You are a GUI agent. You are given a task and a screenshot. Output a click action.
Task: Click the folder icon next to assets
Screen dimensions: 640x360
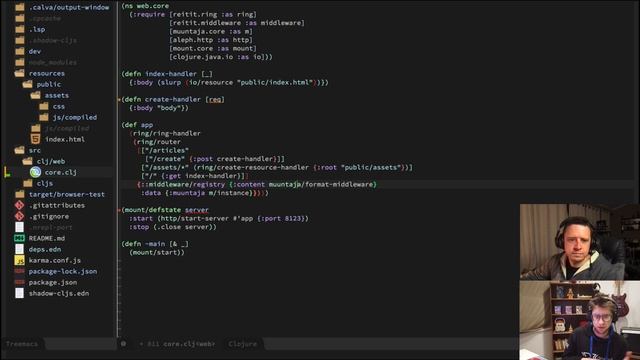click(36, 96)
